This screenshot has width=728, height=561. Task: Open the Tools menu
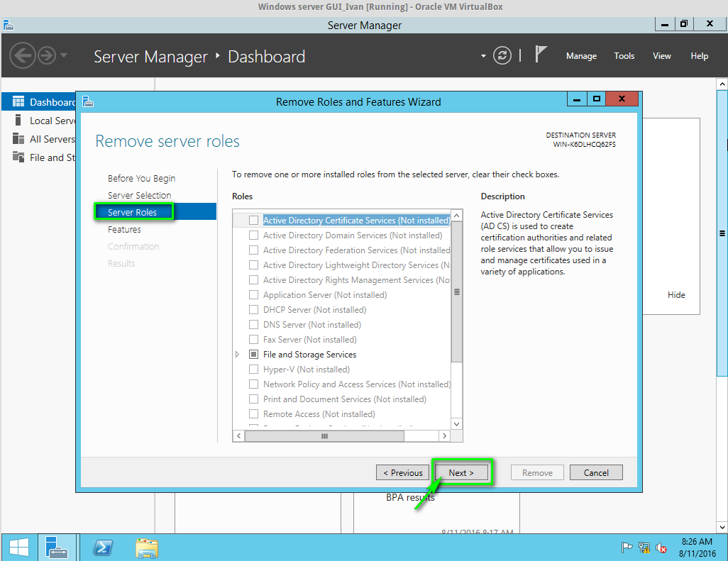[624, 56]
